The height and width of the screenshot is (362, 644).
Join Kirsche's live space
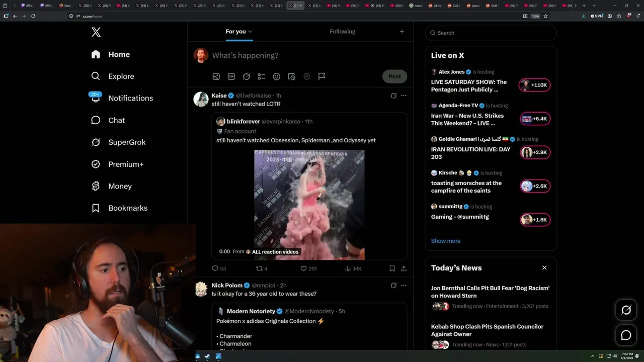(535, 186)
